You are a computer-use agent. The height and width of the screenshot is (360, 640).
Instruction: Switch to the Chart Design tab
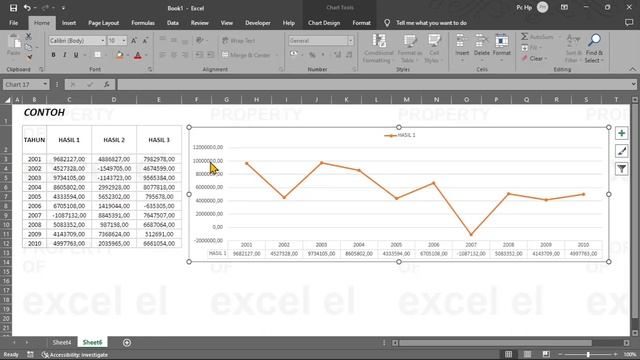tap(324, 23)
